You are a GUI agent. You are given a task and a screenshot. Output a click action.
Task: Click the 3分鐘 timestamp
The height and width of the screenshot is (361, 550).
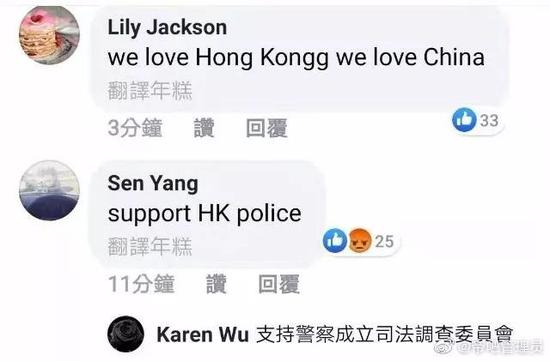[135, 128]
